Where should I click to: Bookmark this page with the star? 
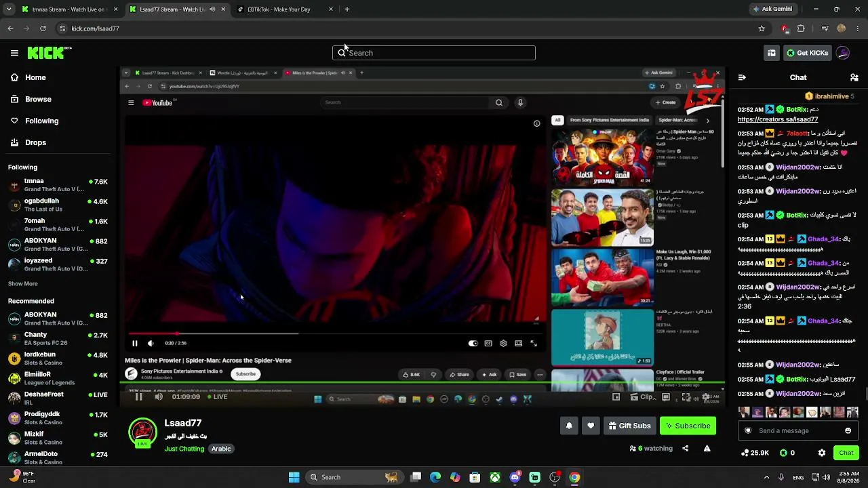[762, 28]
